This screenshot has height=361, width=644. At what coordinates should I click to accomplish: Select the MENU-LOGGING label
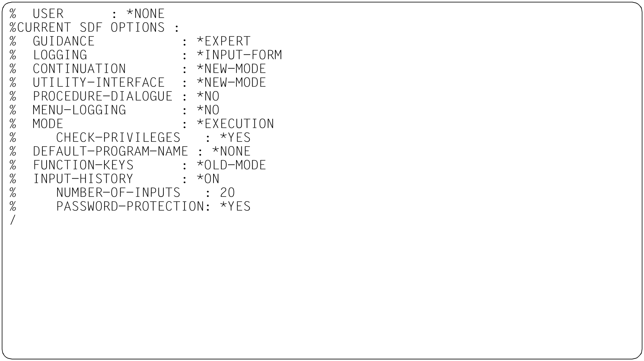[x=79, y=110]
